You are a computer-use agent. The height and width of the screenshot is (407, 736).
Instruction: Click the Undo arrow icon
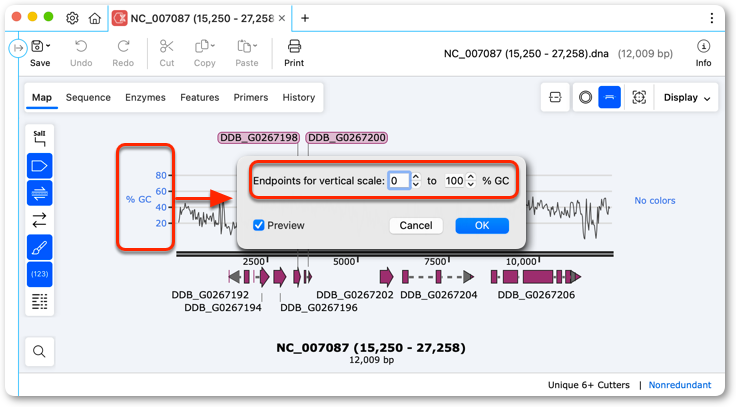(81, 46)
